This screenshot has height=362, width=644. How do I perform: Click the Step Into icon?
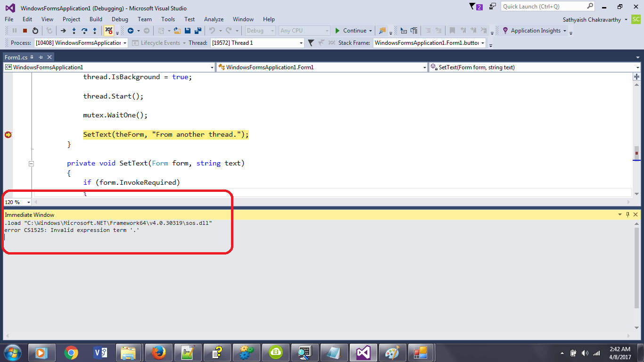(74, 31)
